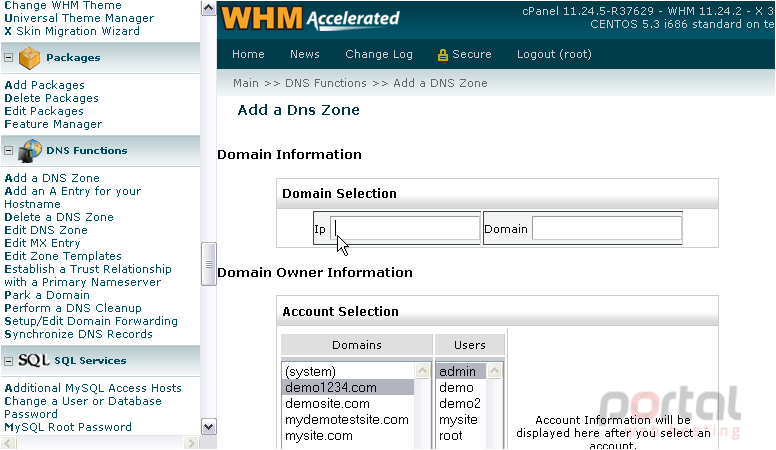This screenshot has height=450, width=776.
Task: Open Add a DNS Zone sidebar link
Action: point(51,178)
